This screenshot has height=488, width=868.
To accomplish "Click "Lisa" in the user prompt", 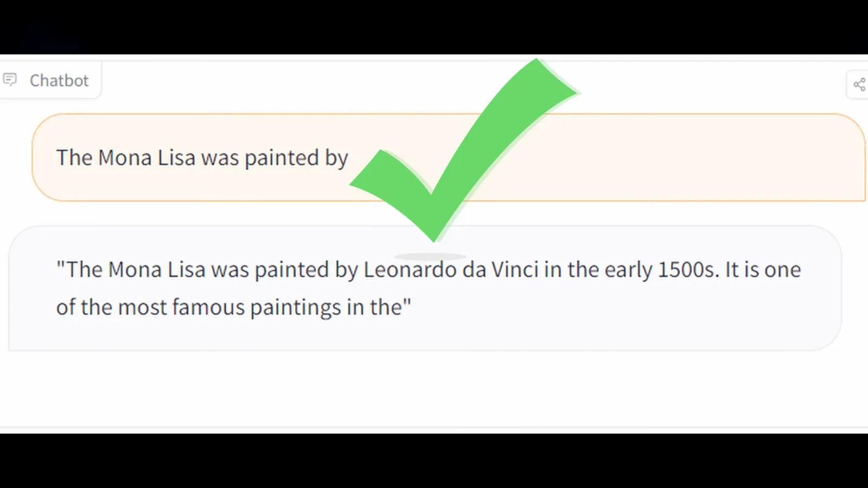I will (176, 158).
